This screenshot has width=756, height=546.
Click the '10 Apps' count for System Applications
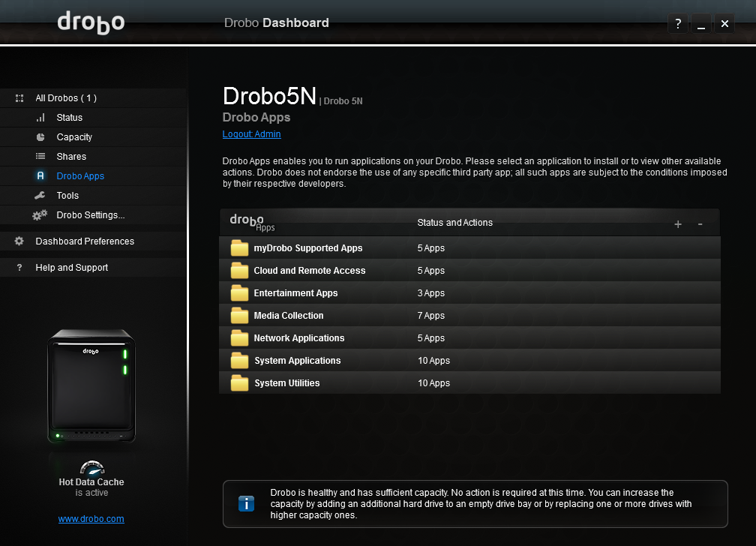click(x=434, y=360)
